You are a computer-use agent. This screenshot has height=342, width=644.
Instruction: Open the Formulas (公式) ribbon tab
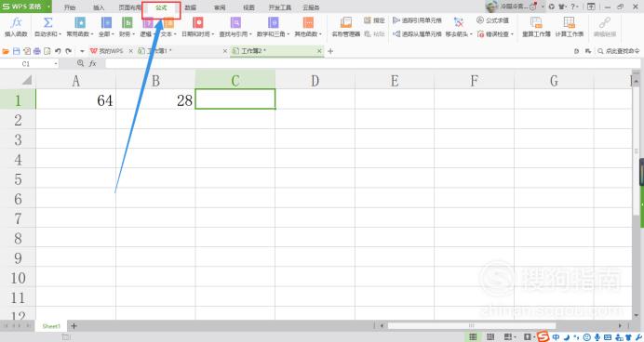click(x=161, y=7)
